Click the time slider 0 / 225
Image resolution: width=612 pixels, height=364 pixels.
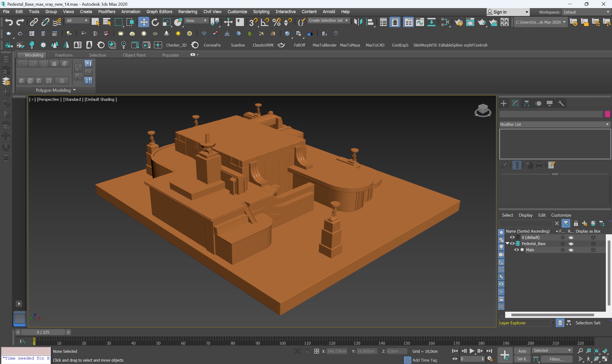point(43,332)
